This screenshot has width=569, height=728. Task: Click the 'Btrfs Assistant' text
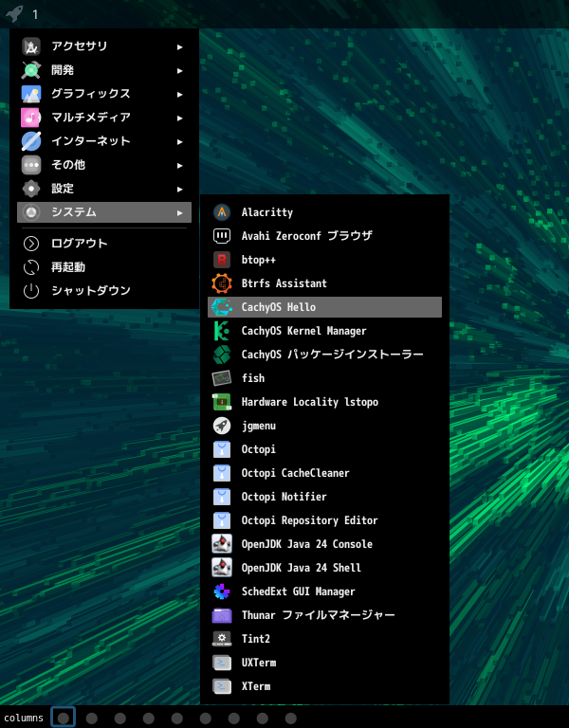click(x=284, y=283)
